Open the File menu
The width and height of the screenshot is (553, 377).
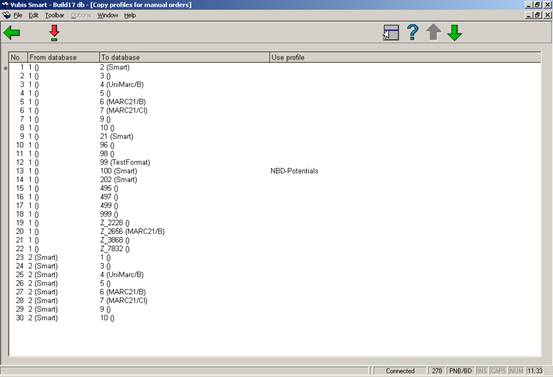tap(18, 16)
